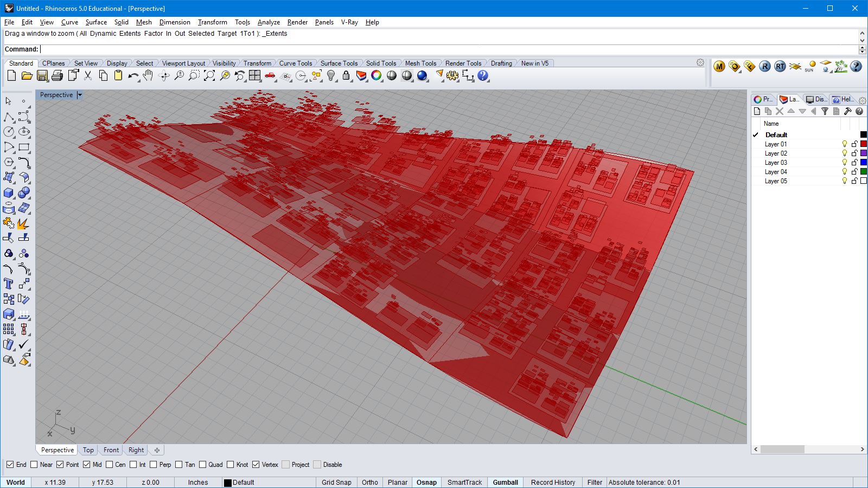Click the Zoom Extents icon

point(209,76)
